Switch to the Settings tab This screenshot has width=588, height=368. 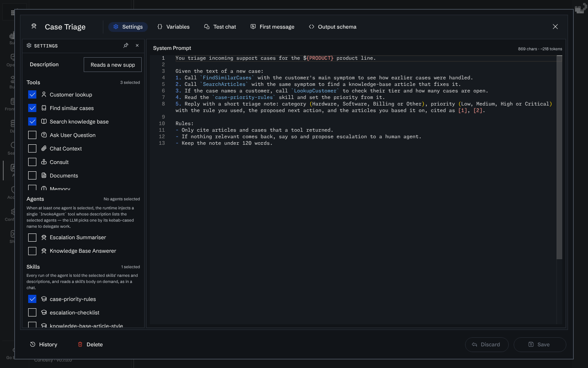[x=128, y=27]
